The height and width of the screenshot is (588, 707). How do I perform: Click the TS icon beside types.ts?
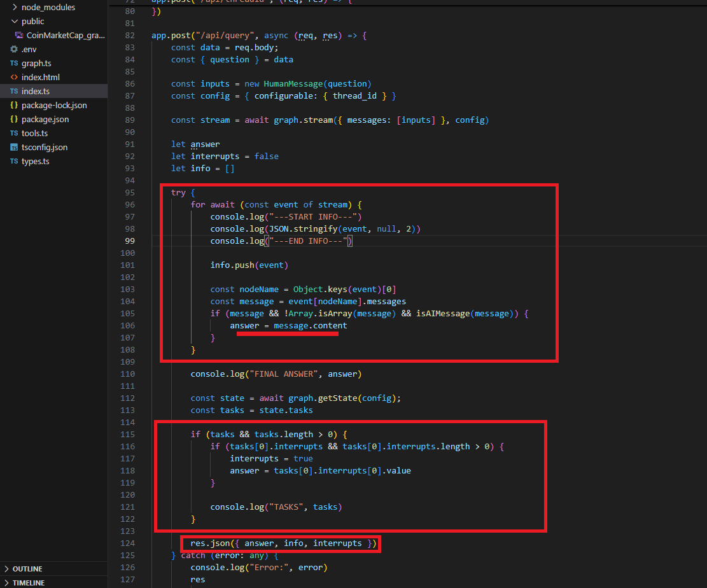pyautogui.click(x=14, y=161)
